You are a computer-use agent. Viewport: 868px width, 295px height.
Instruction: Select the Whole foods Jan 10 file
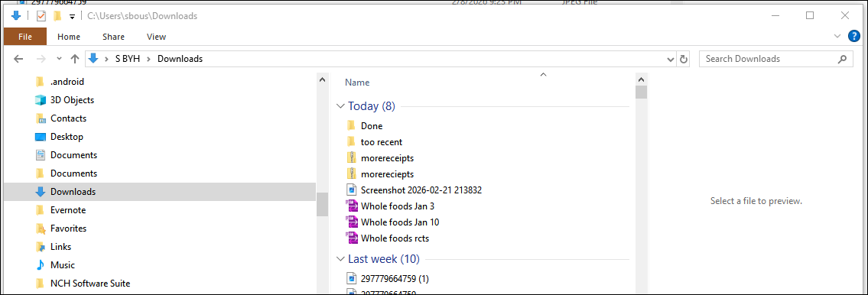[x=400, y=222]
